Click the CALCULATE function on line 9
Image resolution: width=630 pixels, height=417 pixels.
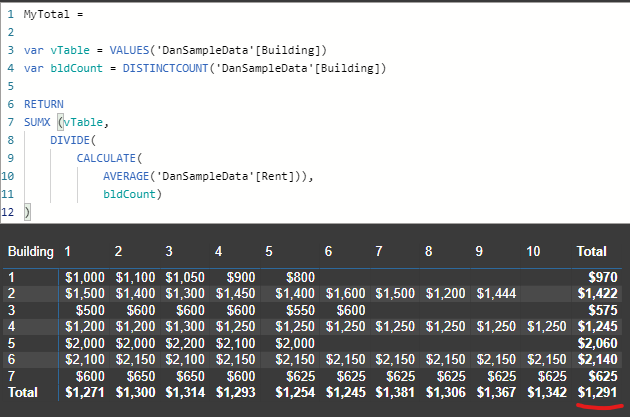click(x=106, y=158)
